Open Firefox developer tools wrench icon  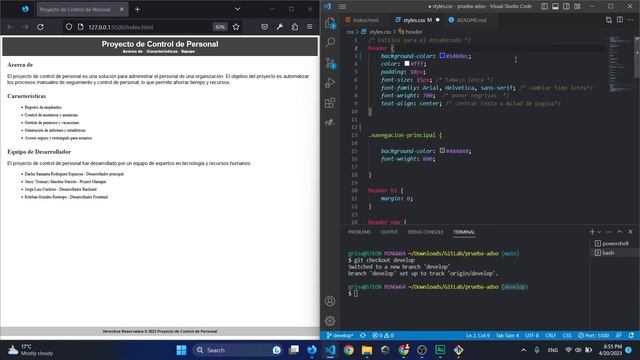pos(280,27)
